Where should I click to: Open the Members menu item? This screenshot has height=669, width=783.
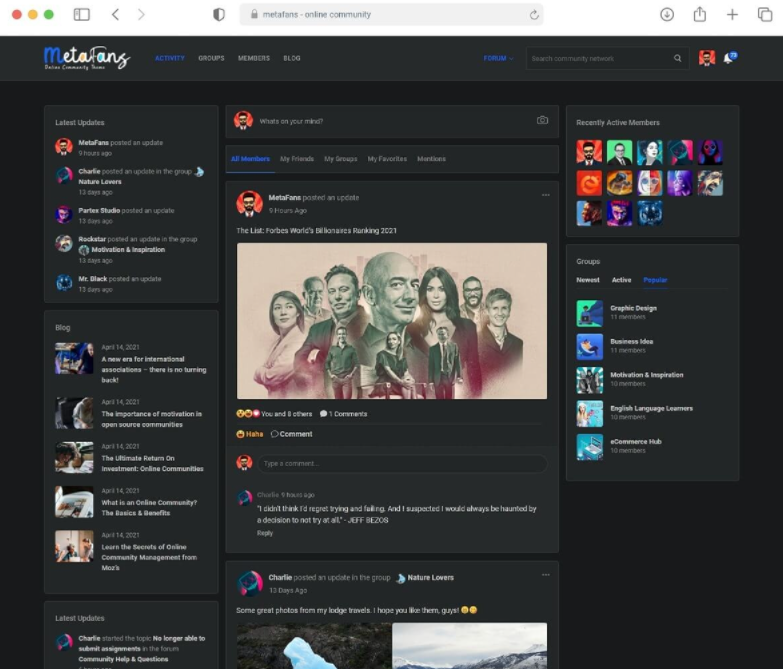(x=254, y=58)
